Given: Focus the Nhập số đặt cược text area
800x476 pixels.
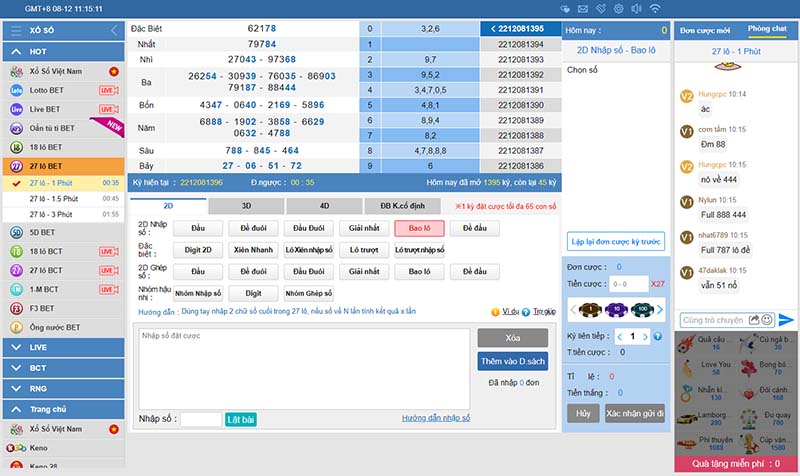Looking at the screenshot, I should point(304,368).
